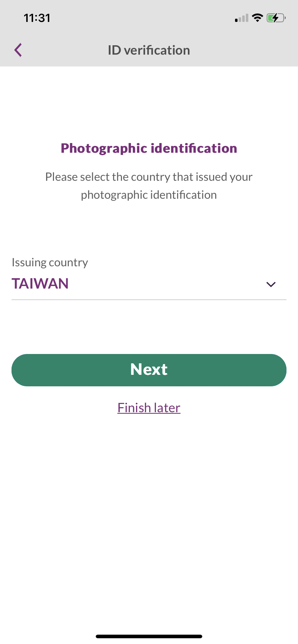
Task: Tap the word 'Next' on the green button
Action: tap(149, 369)
